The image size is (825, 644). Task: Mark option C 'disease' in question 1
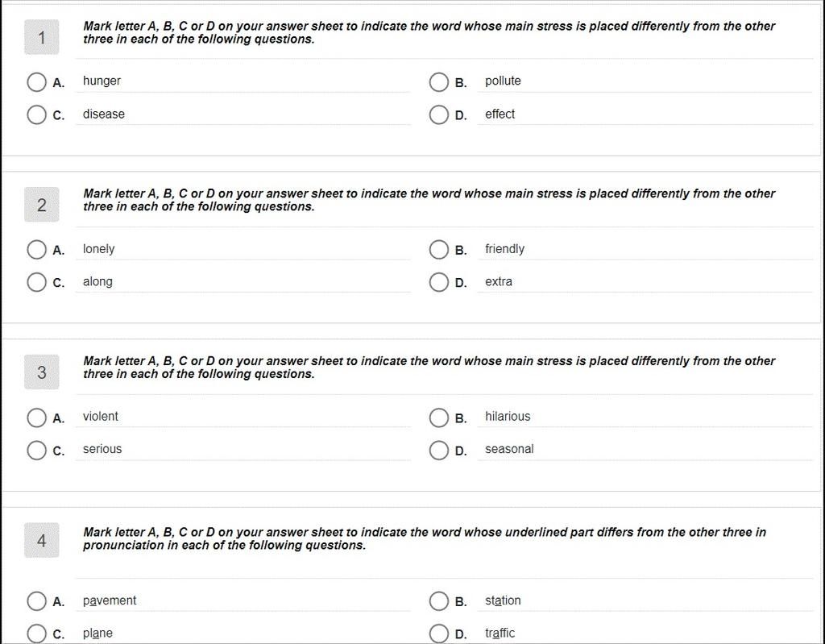tap(36, 114)
